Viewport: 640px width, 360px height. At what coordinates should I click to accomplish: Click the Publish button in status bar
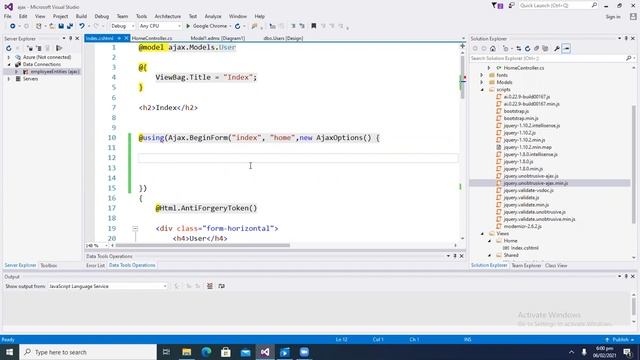620,340
